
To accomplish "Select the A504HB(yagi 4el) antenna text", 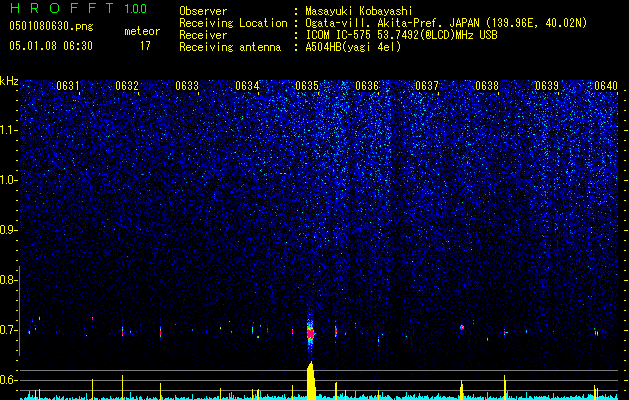I will coord(353,47).
